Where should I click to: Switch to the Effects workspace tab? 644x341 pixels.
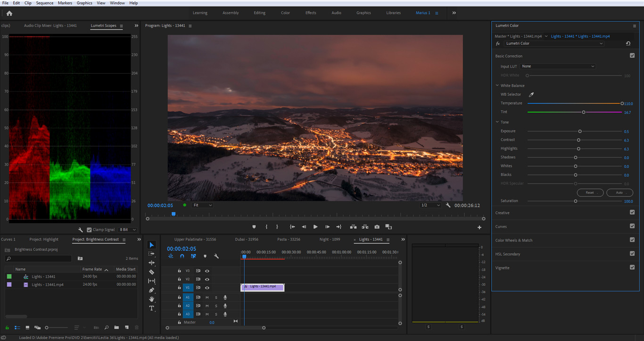(311, 13)
